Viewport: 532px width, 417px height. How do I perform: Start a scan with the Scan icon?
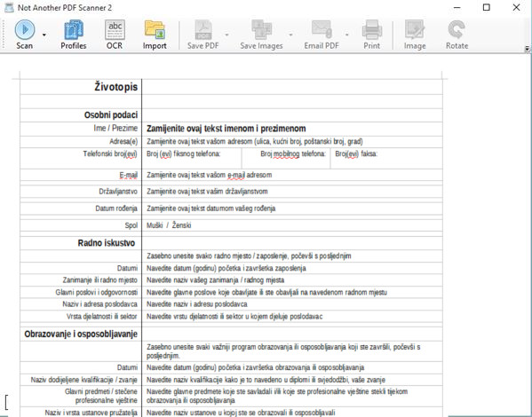coord(25,35)
